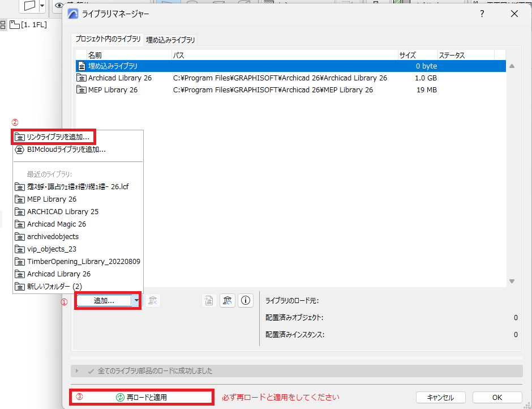The image size is (532, 409).
Task: Click the キャンセル button
Action: coord(440,398)
